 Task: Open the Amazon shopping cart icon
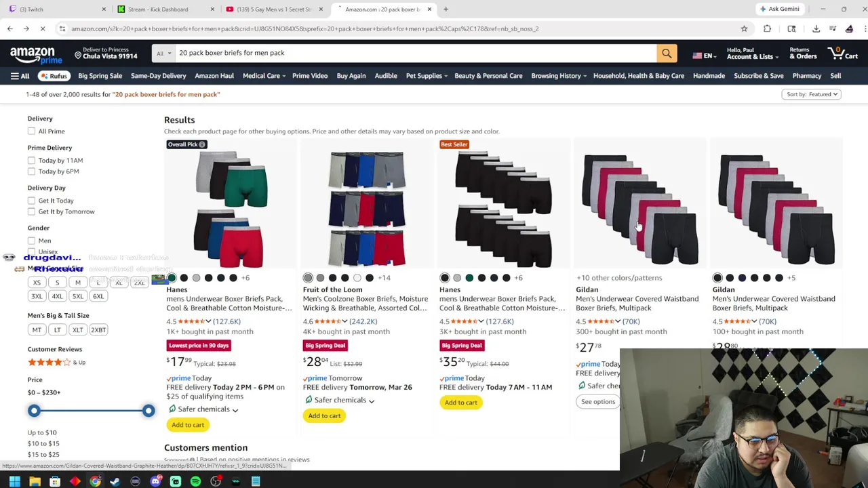point(843,53)
